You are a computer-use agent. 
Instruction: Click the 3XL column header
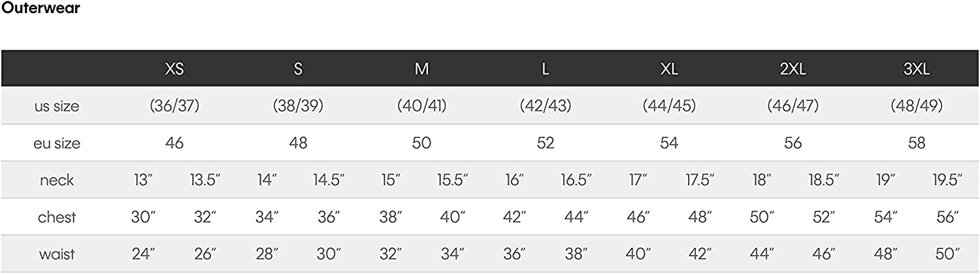[917, 69]
